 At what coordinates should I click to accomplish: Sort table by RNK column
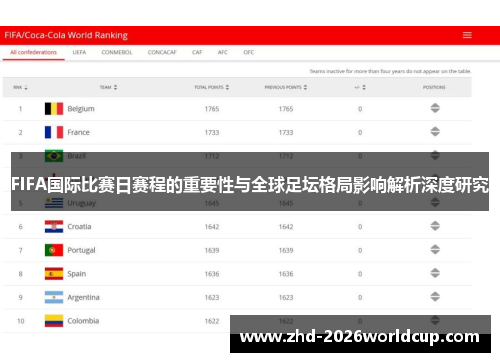click(20, 87)
